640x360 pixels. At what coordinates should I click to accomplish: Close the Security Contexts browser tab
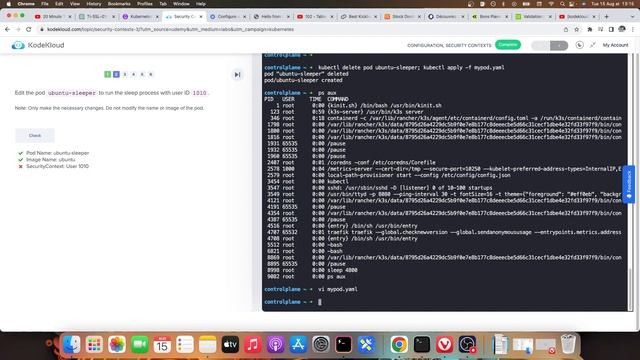click(201, 17)
